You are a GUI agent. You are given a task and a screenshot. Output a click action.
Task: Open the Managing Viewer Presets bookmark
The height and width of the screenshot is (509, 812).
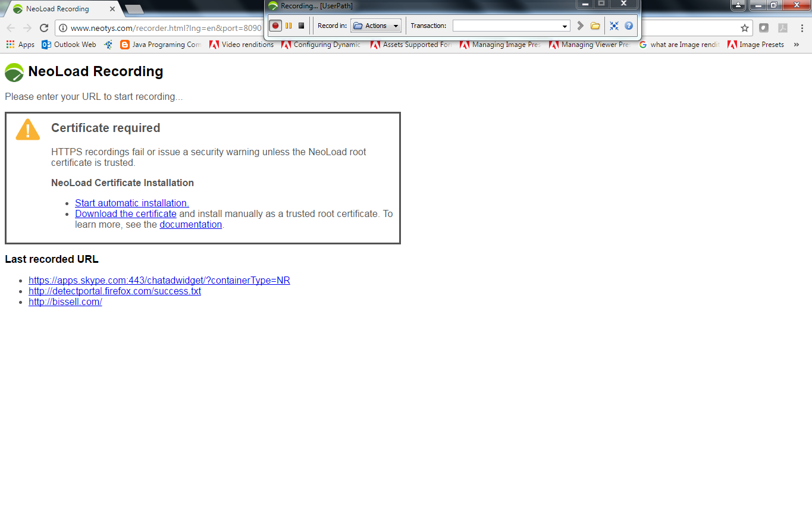coord(590,45)
